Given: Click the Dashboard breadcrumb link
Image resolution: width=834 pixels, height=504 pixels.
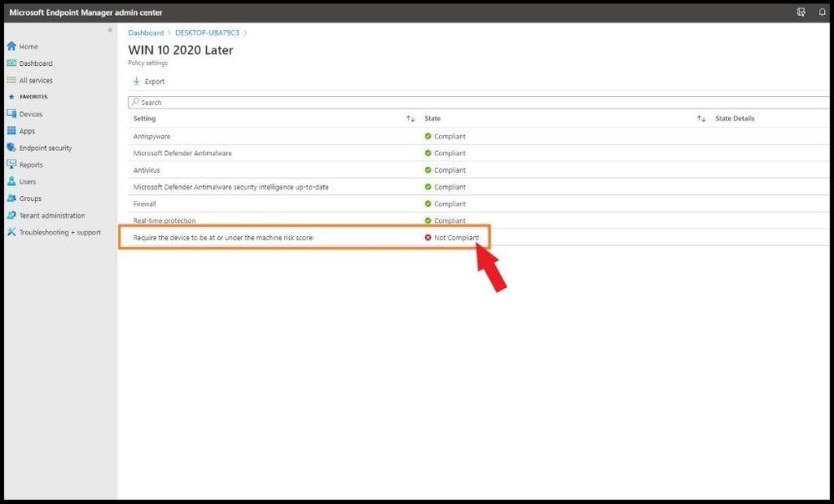Looking at the screenshot, I should click(146, 33).
